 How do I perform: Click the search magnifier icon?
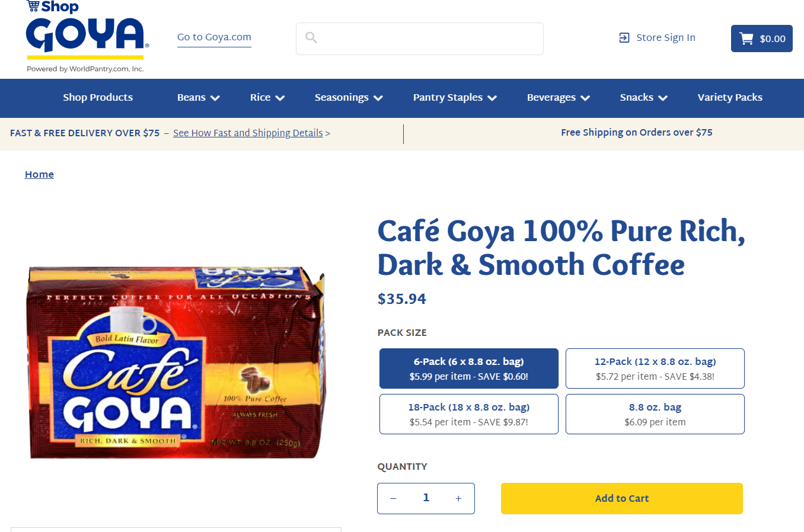tap(311, 38)
